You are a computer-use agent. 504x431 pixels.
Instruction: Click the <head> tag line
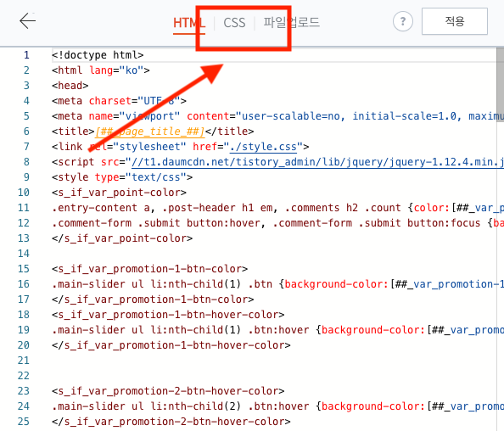(70, 86)
